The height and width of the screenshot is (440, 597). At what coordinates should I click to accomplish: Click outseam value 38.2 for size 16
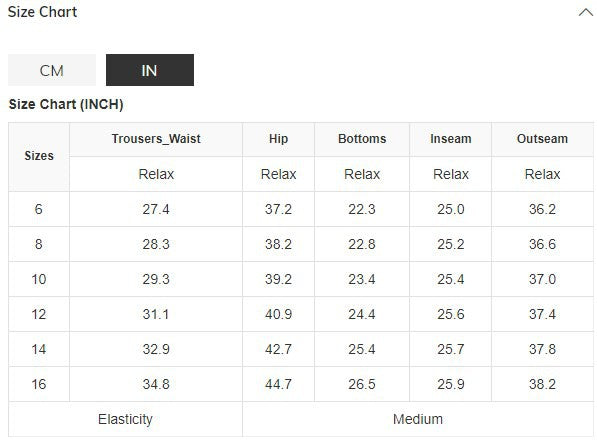542,384
